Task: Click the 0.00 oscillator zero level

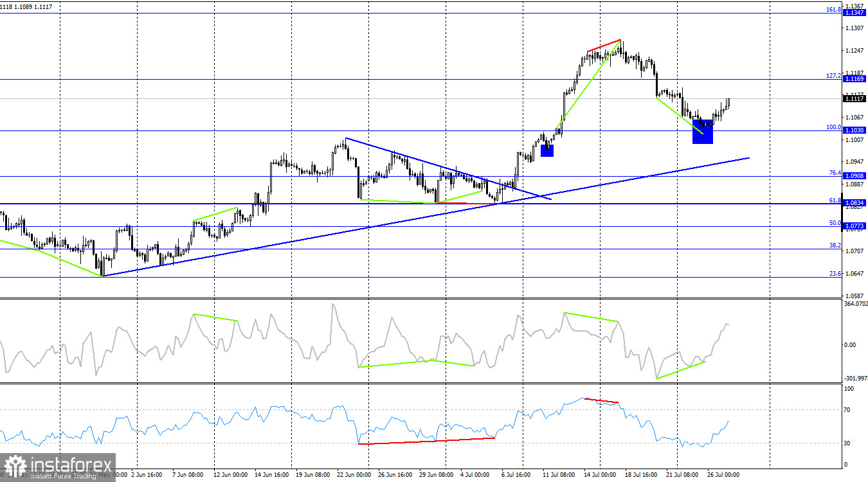Action: pyautogui.click(x=850, y=345)
